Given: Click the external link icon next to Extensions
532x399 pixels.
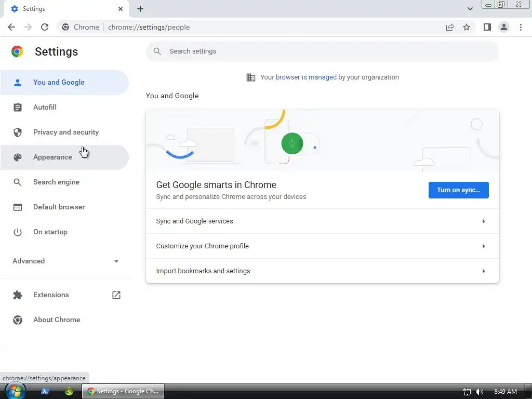Looking at the screenshot, I should point(116,295).
